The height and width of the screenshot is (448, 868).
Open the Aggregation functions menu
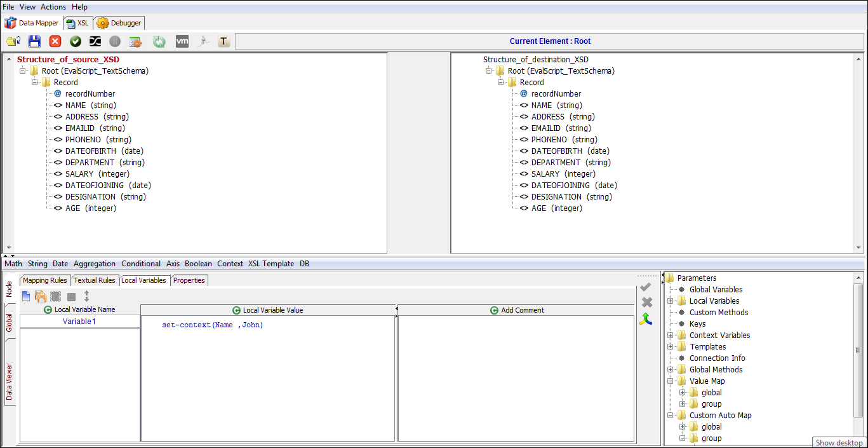(95, 263)
